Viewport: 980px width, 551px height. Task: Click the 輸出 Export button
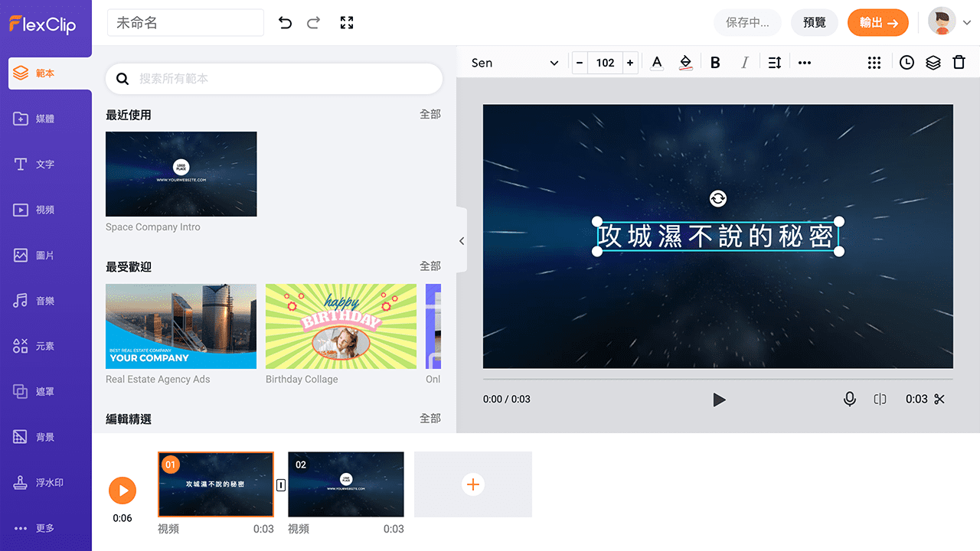[x=877, y=22]
